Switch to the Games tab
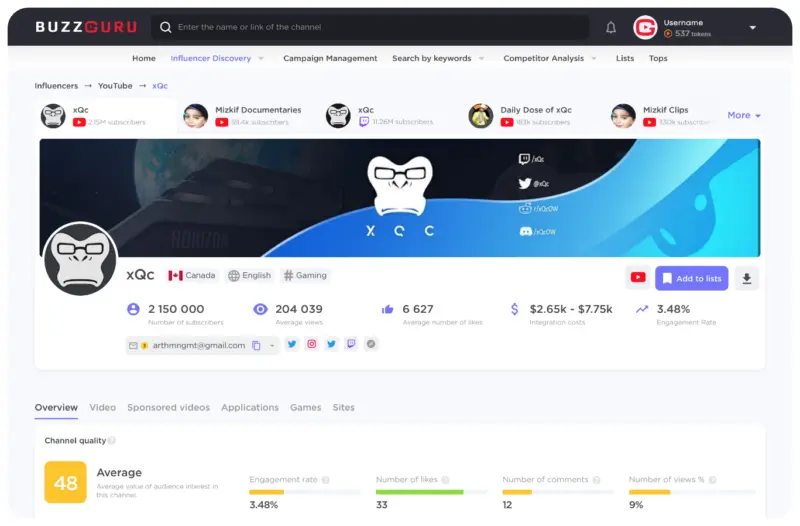This screenshot has width=800, height=526. coord(305,407)
